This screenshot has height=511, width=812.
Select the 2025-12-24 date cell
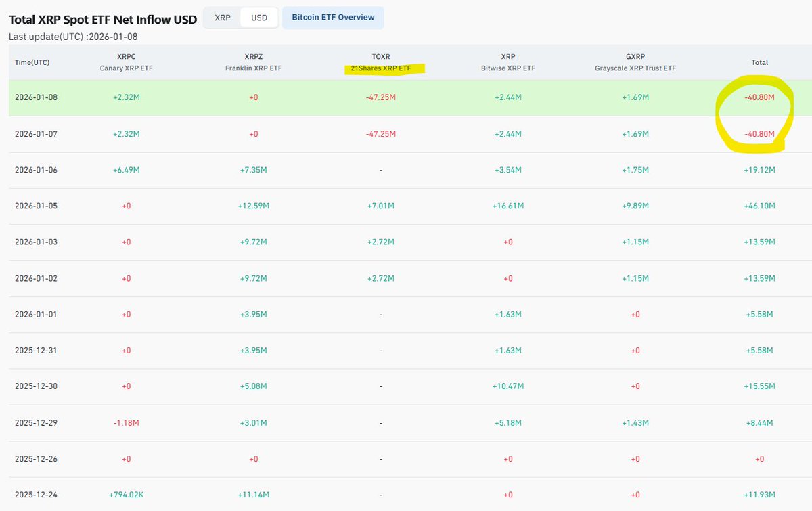(x=37, y=495)
